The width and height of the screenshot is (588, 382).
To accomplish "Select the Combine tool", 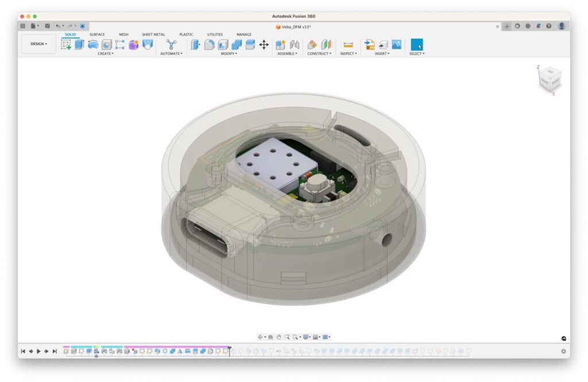I will (x=237, y=45).
